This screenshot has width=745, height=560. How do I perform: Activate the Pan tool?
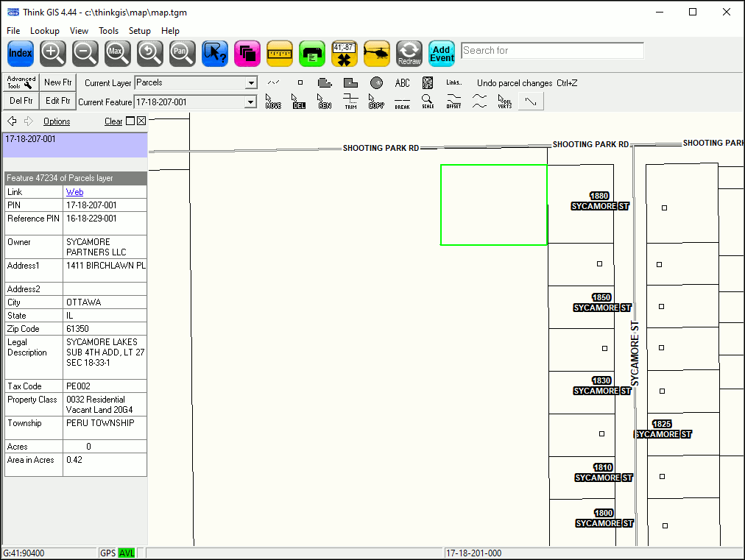point(183,53)
